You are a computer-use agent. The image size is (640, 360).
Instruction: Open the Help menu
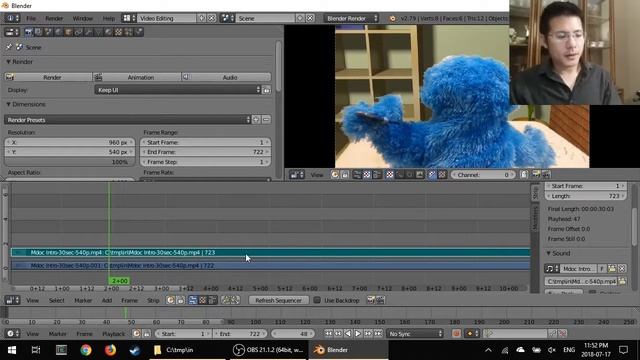tap(109, 18)
